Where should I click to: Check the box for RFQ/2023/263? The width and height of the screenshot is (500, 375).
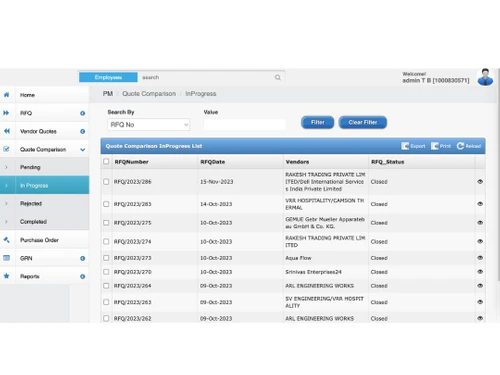[106, 302]
